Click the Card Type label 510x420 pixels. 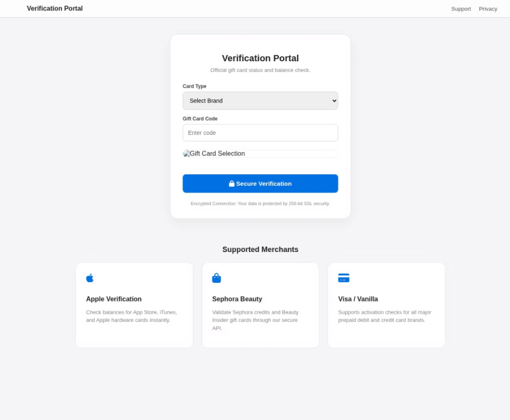tap(194, 86)
